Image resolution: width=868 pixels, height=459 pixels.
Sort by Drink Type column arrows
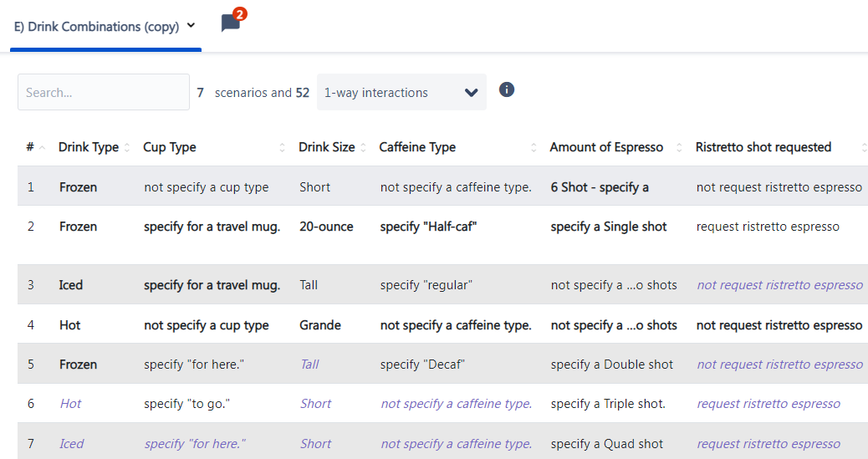point(127,147)
